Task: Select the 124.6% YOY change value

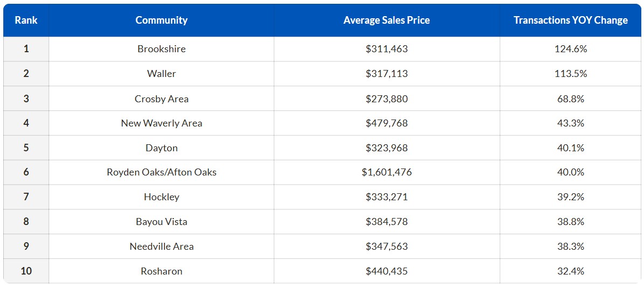Action: 571,49
